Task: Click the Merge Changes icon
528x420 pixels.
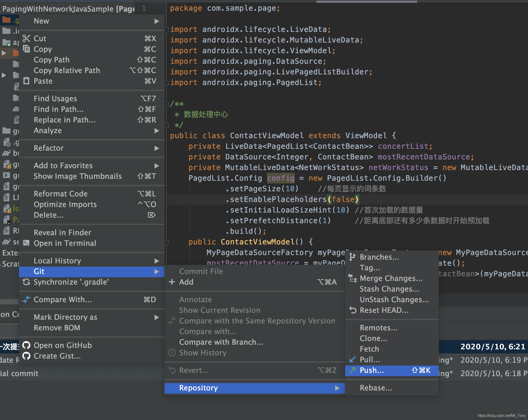Action: tap(352, 278)
